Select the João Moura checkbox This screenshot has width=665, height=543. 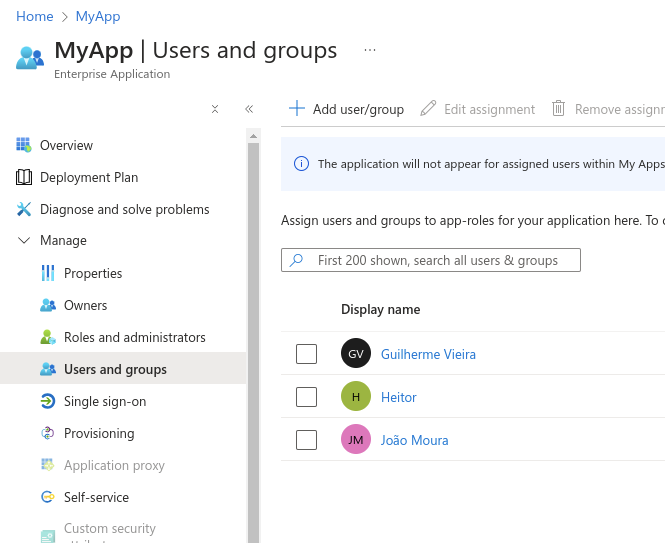pos(306,439)
